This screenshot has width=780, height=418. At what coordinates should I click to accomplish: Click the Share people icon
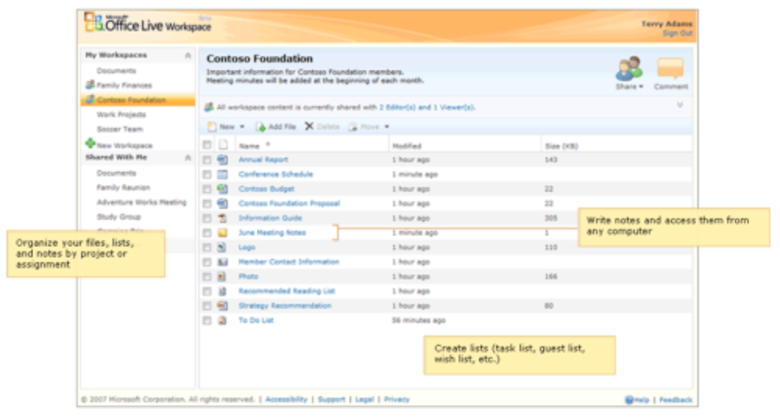(x=629, y=69)
